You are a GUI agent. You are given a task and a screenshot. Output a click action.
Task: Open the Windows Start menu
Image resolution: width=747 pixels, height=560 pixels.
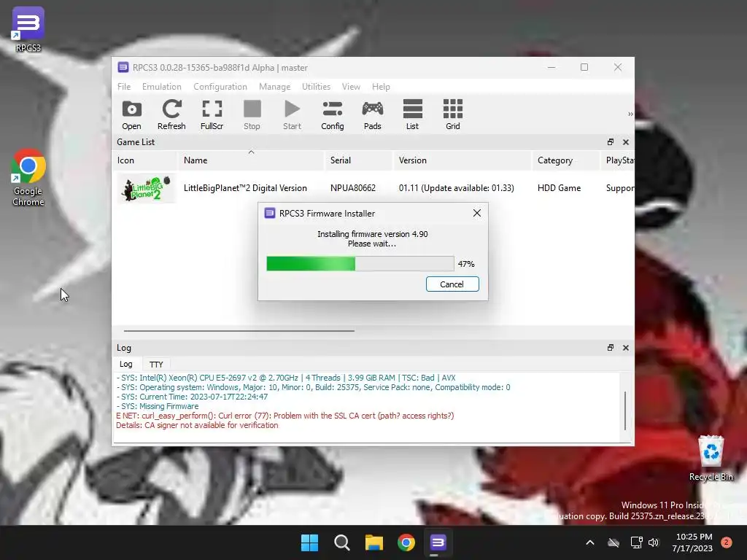point(309,542)
